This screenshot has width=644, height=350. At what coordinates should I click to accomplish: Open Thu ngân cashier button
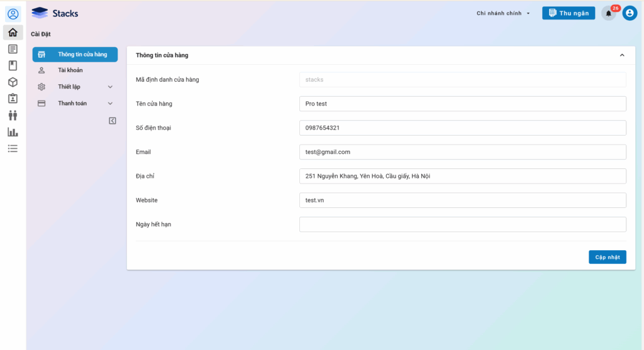[569, 13]
